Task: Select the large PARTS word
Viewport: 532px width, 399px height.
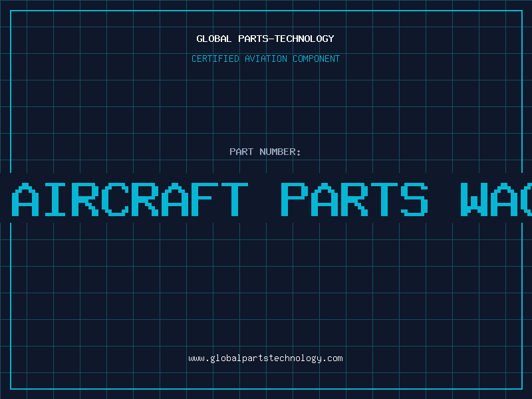Action: tap(354, 199)
